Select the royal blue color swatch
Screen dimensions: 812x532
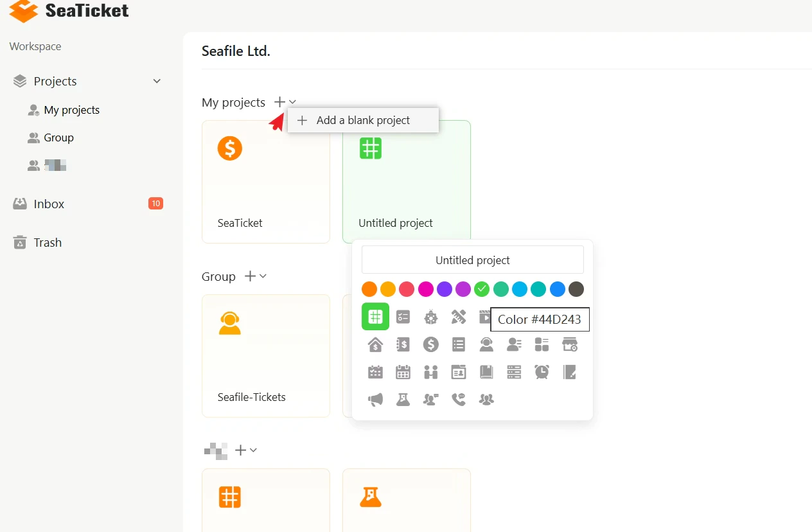pos(558,289)
